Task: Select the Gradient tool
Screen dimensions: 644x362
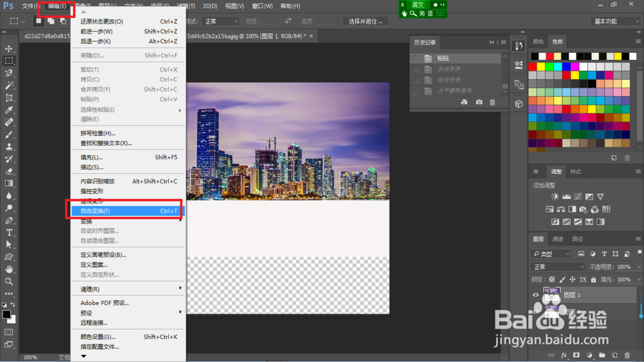Action: 8,184
